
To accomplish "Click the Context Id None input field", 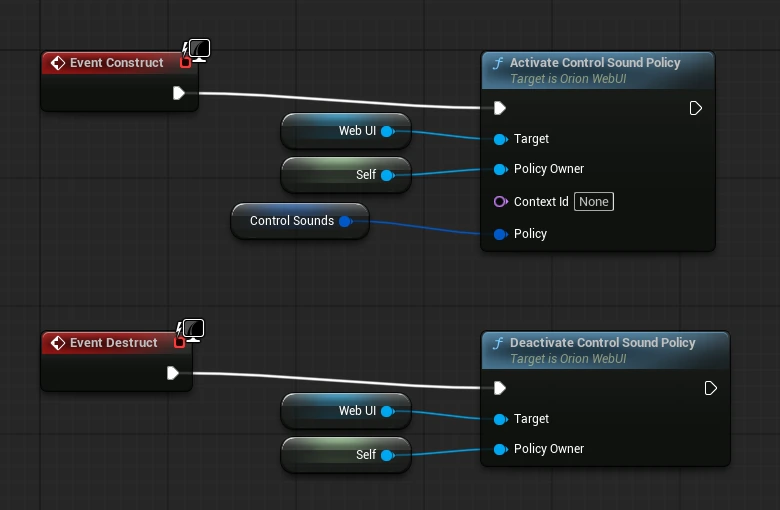I will 593,202.
